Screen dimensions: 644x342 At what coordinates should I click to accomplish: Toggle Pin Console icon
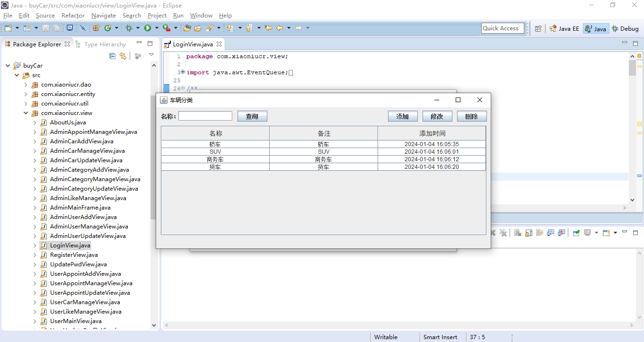tap(576, 233)
